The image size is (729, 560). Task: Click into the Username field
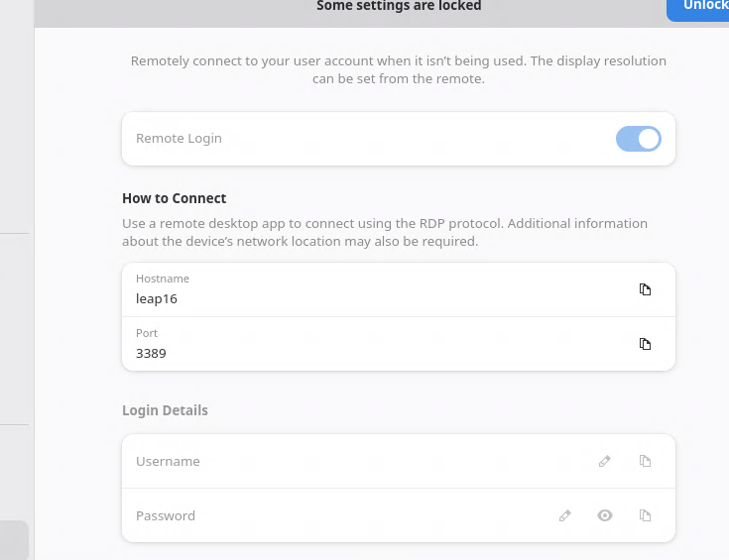click(x=347, y=461)
